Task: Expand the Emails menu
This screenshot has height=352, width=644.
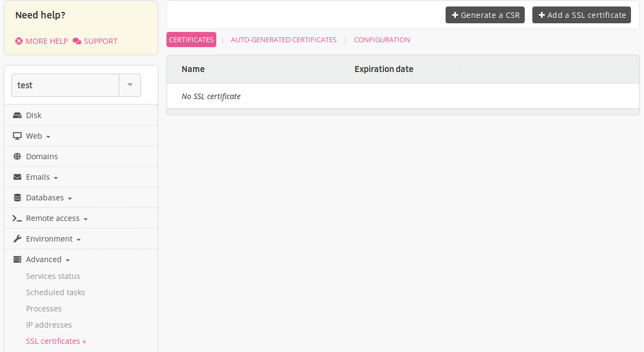Action: coord(56,177)
